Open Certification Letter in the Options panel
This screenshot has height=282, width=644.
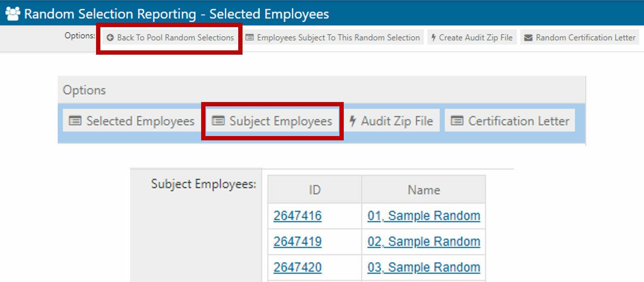510,121
